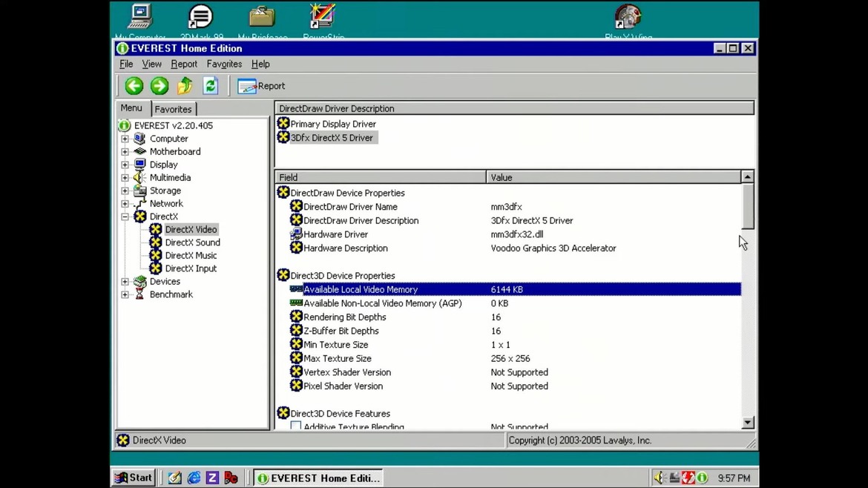
Task: Click the green EVEREST tray icon
Action: click(x=703, y=478)
